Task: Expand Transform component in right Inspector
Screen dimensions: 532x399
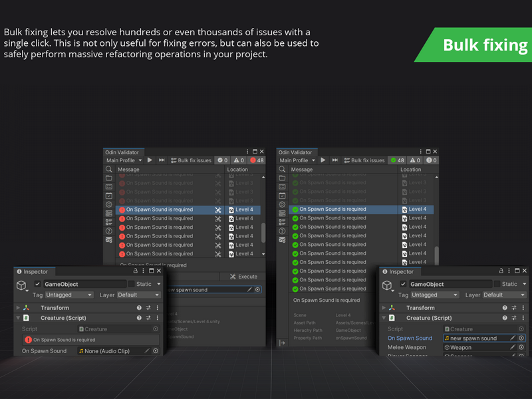Action: point(384,308)
